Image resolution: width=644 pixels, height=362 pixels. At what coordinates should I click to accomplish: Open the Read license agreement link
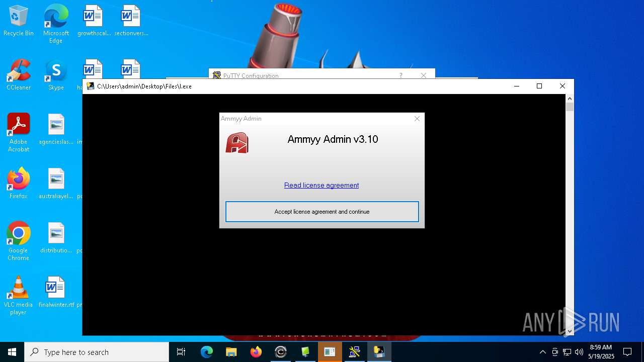[321, 185]
